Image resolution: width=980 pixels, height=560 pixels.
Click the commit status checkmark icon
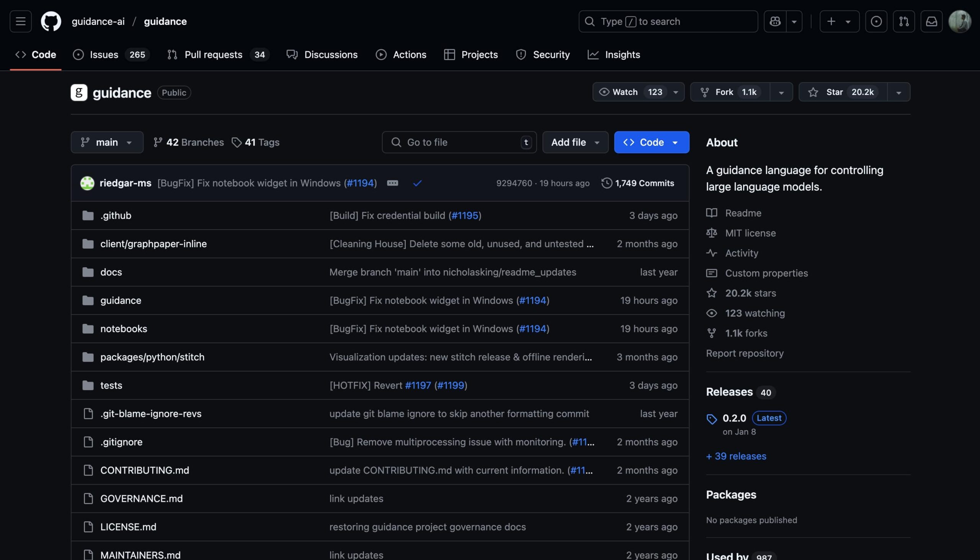coord(417,183)
